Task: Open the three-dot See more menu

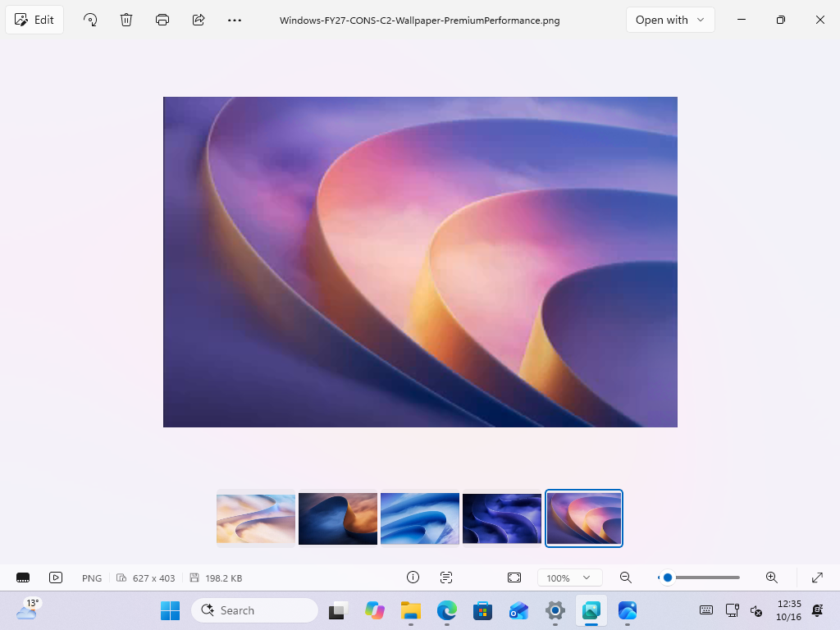Action: click(235, 21)
